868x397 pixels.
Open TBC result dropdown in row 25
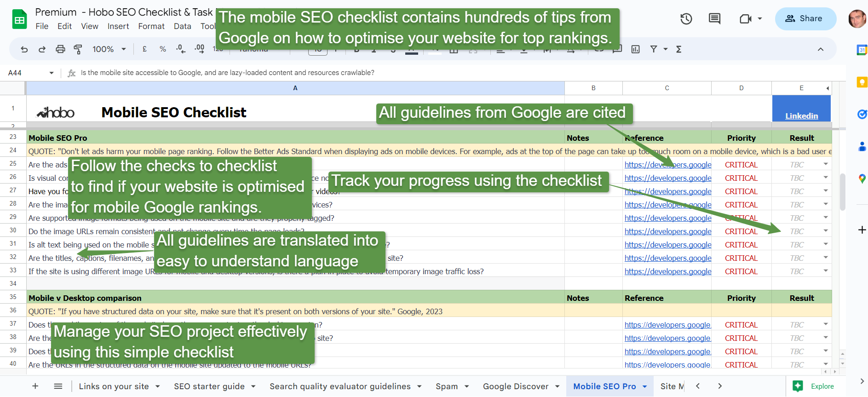826,164
